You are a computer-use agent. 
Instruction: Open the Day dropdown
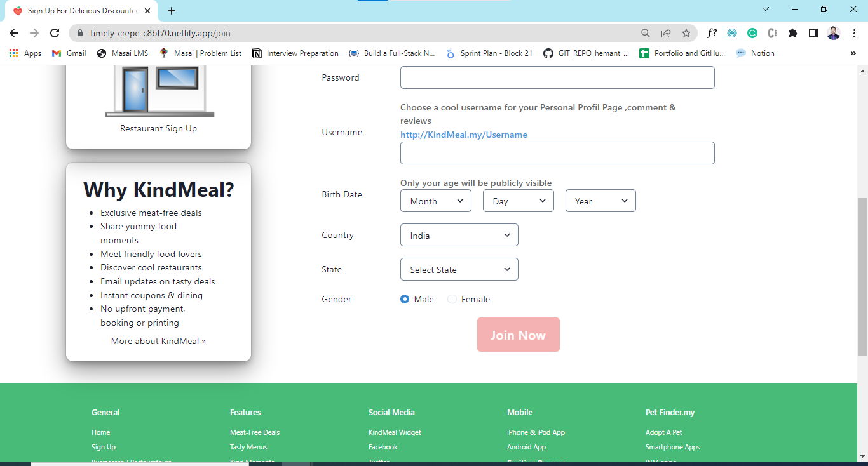(x=519, y=201)
